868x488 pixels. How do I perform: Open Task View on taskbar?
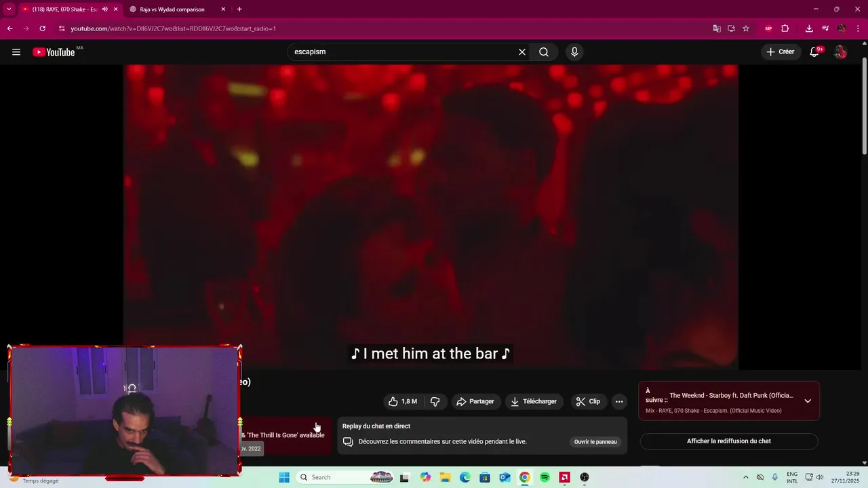click(405, 477)
